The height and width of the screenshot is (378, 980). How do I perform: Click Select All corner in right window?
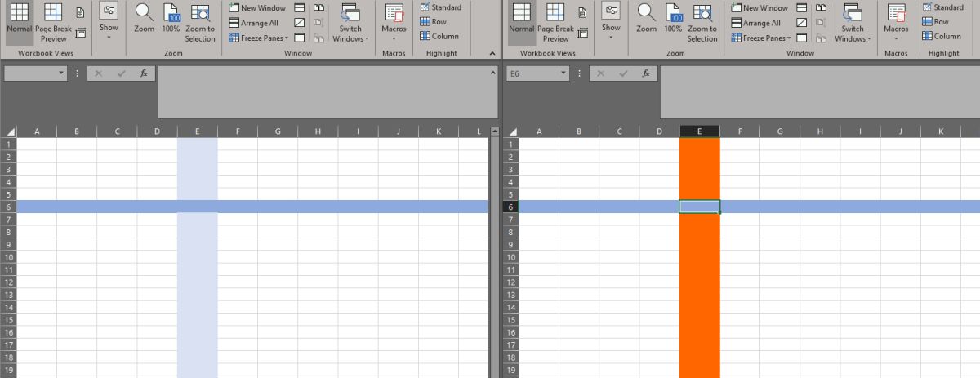click(510, 131)
